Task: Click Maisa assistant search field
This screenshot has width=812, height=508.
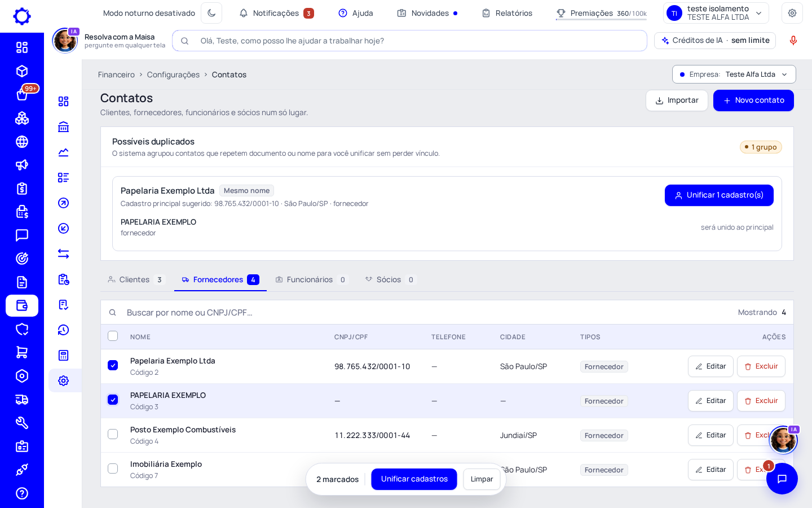Action: click(x=409, y=41)
